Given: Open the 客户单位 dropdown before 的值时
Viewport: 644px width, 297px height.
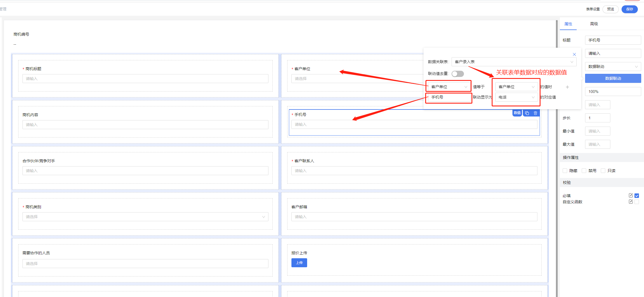Looking at the screenshot, I should 516,87.
